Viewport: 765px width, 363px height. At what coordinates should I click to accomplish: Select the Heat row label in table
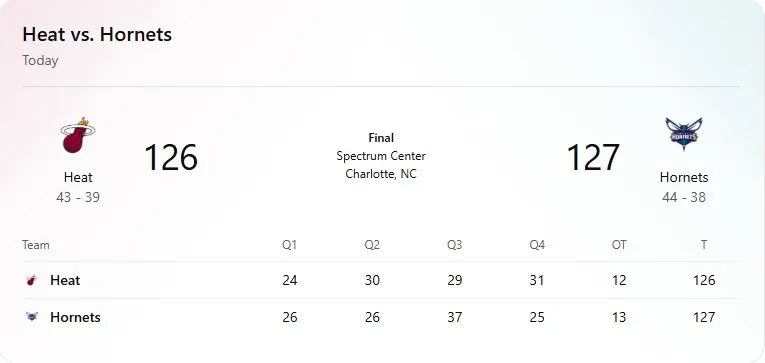[65, 281]
